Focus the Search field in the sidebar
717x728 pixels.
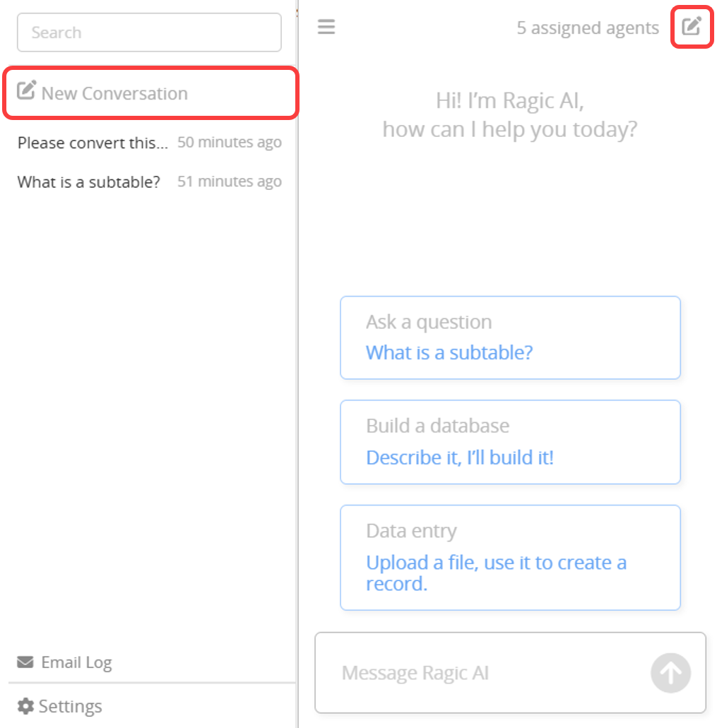[149, 32]
